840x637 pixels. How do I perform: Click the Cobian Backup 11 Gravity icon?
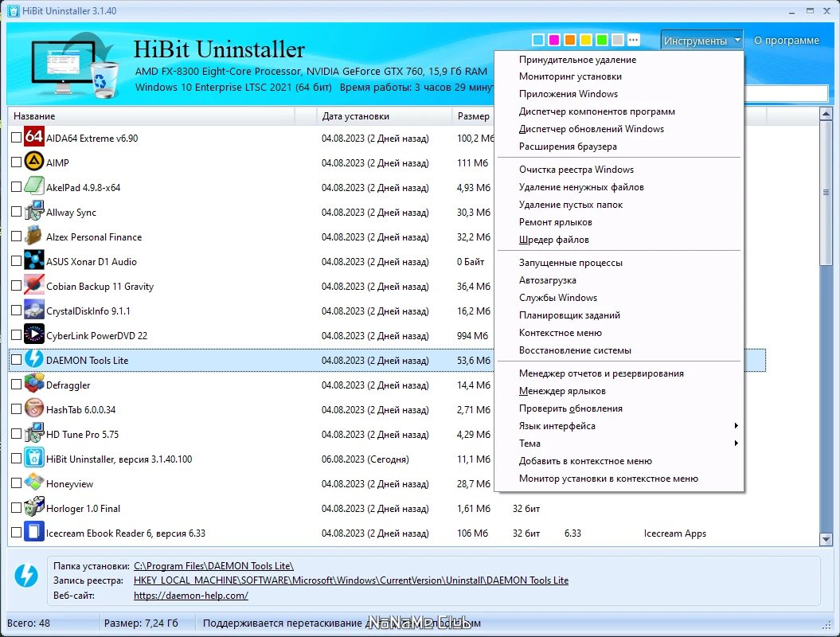pyautogui.click(x=33, y=284)
